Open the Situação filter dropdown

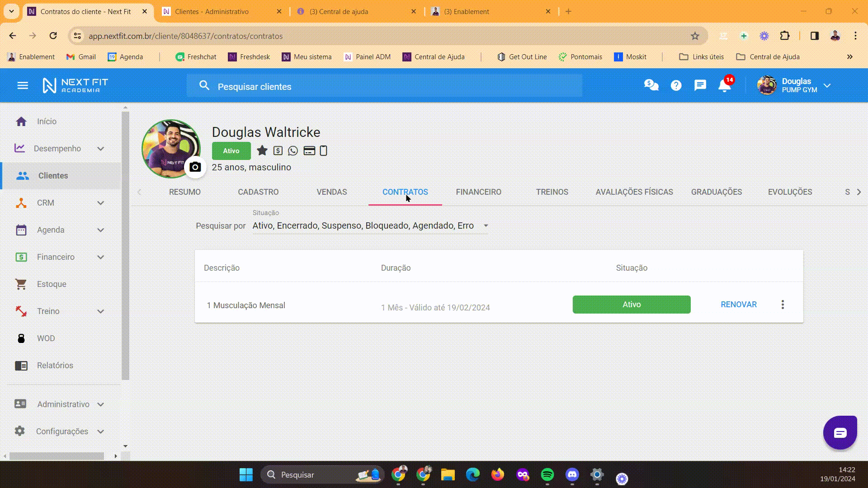369,225
